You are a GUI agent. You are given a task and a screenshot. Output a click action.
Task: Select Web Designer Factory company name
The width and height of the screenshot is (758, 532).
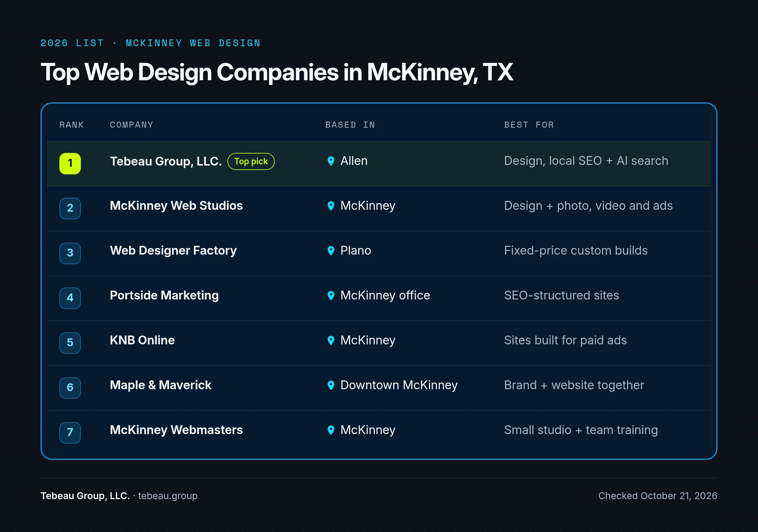coord(173,251)
